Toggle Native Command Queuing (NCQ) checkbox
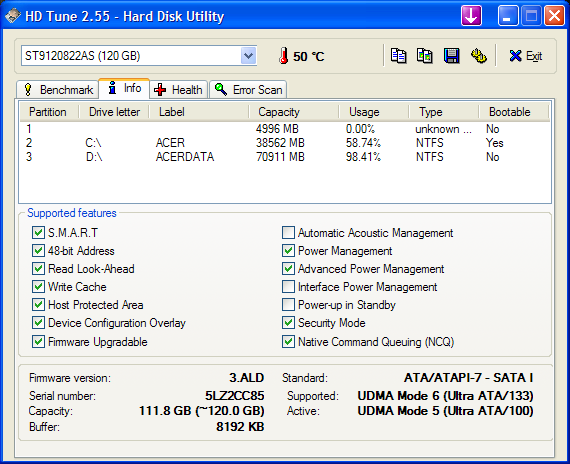 tap(288, 342)
